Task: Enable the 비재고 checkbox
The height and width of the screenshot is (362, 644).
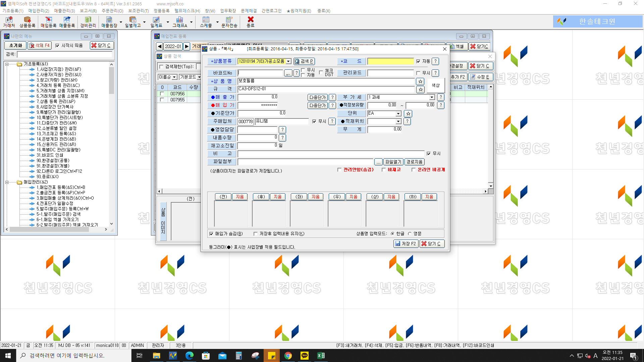Action: [x=384, y=170]
